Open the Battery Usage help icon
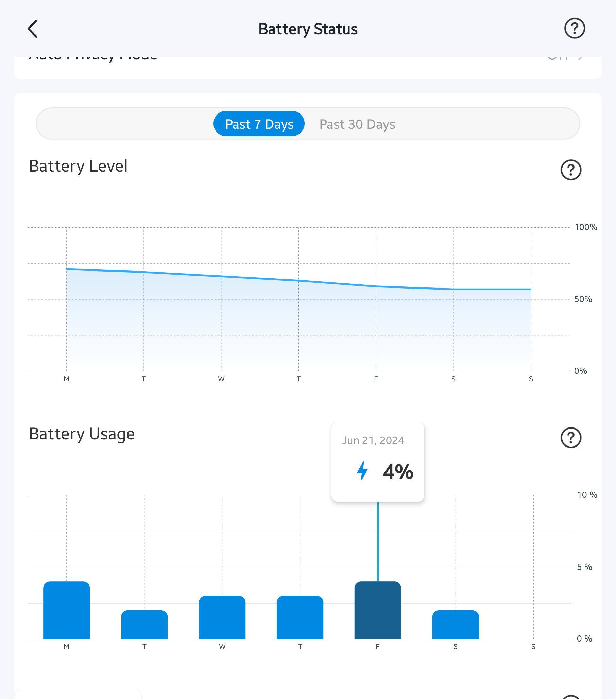 click(570, 437)
